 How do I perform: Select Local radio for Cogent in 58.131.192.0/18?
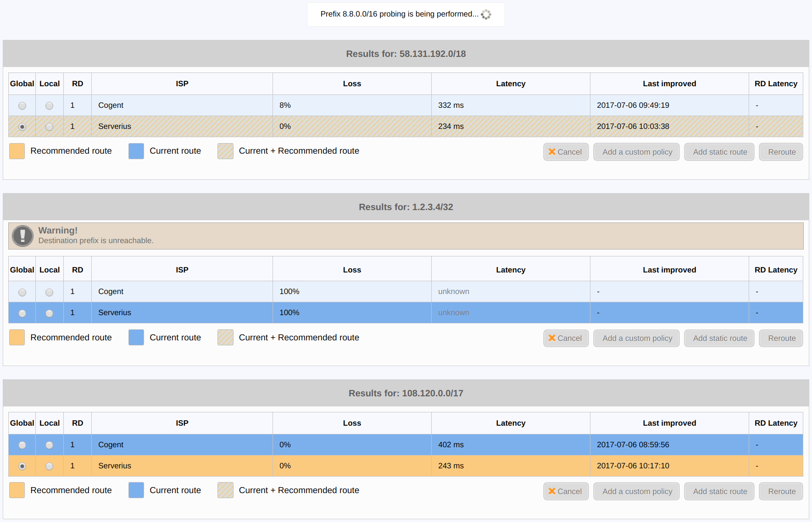click(49, 106)
